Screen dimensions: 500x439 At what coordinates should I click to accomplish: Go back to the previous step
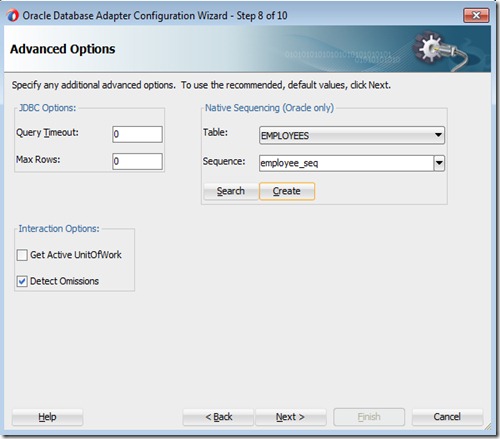click(x=218, y=417)
